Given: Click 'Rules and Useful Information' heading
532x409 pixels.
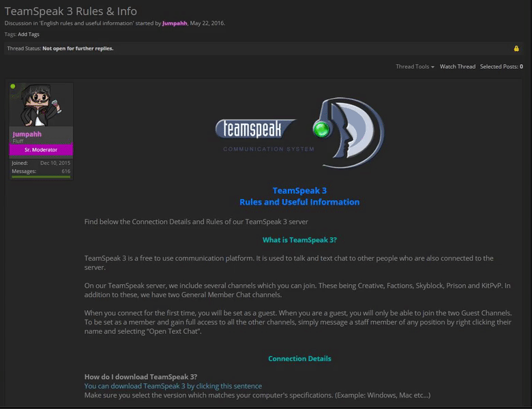Looking at the screenshot, I should click(299, 202).
